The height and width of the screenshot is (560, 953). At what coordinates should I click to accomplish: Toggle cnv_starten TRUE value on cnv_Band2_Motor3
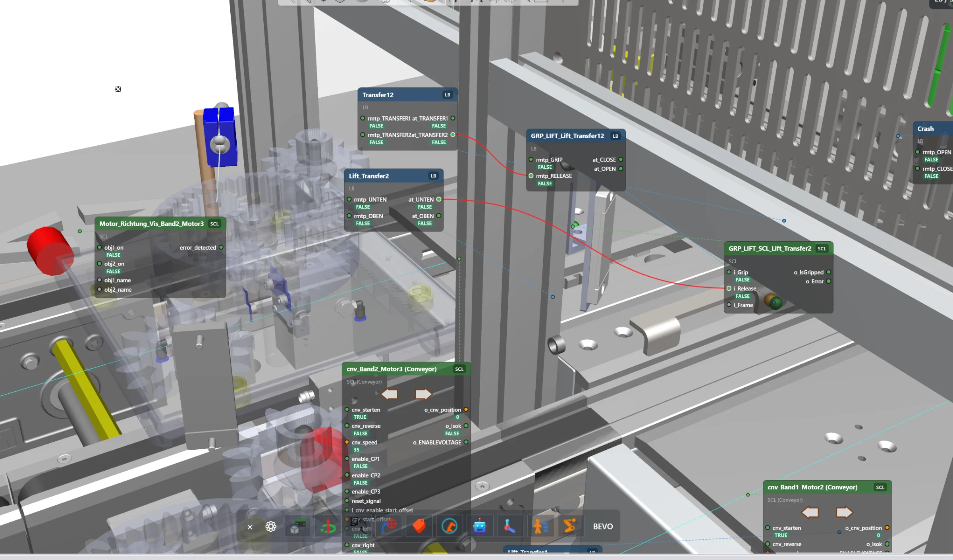click(x=360, y=417)
